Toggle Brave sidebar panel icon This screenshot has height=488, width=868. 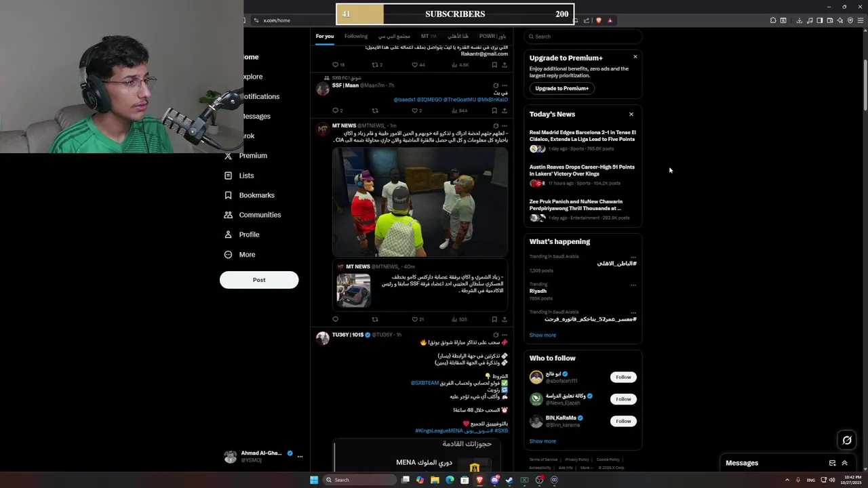coord(820,20)
